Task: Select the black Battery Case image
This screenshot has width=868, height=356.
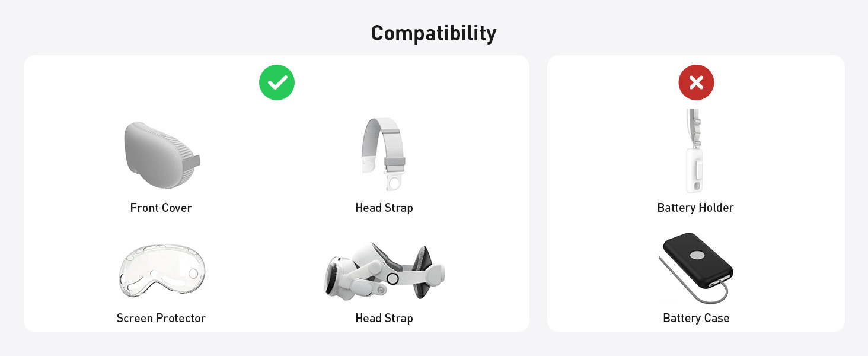Action: (x=696, y=267)
